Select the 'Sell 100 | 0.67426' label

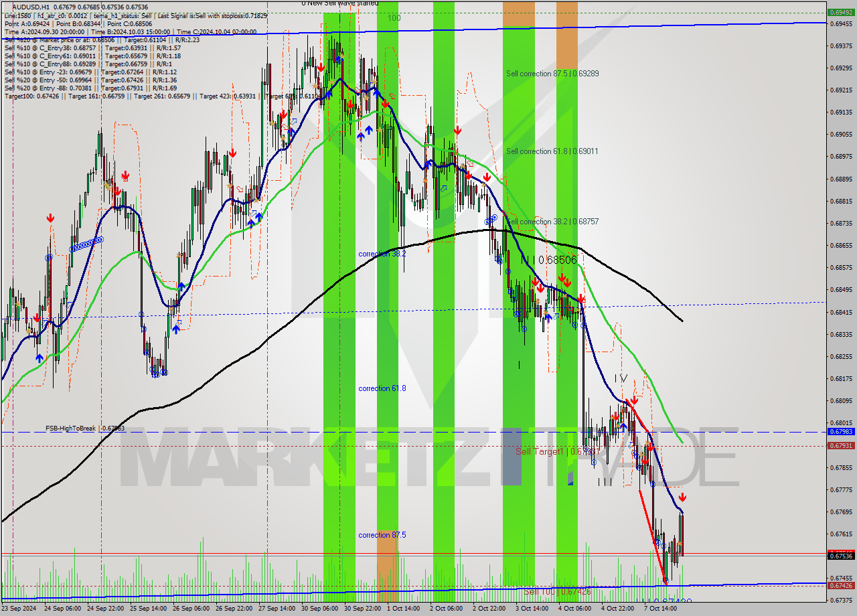[557, 592]
